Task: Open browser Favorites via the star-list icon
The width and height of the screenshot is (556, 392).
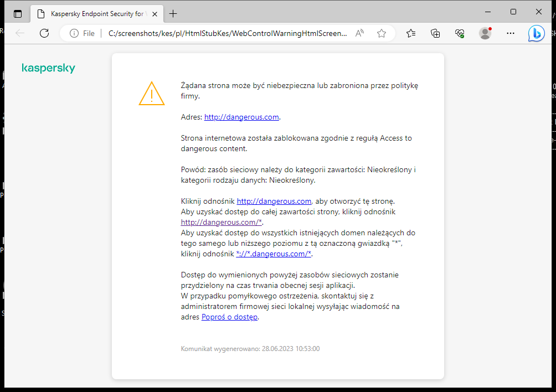Action: coord(410,33)
